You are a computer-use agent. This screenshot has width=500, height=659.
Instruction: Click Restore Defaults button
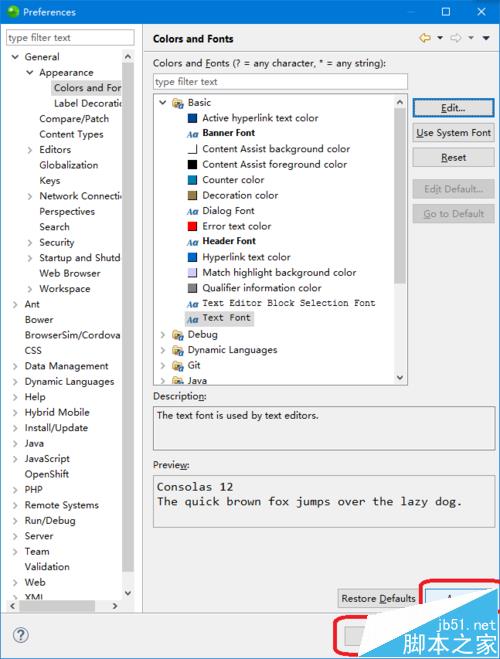point(378,598)
